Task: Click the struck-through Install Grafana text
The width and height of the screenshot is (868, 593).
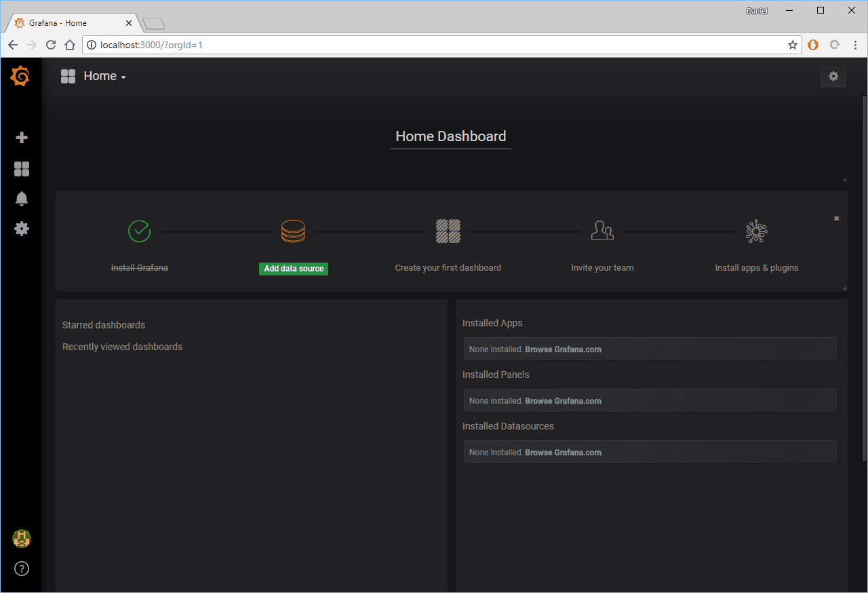Action: (x=140, y=268)
